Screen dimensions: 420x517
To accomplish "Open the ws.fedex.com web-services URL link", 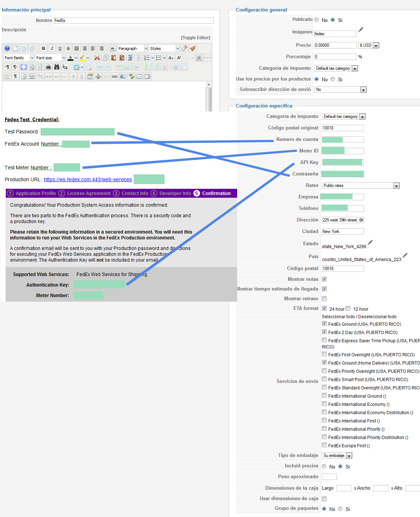I will point(88,179).
